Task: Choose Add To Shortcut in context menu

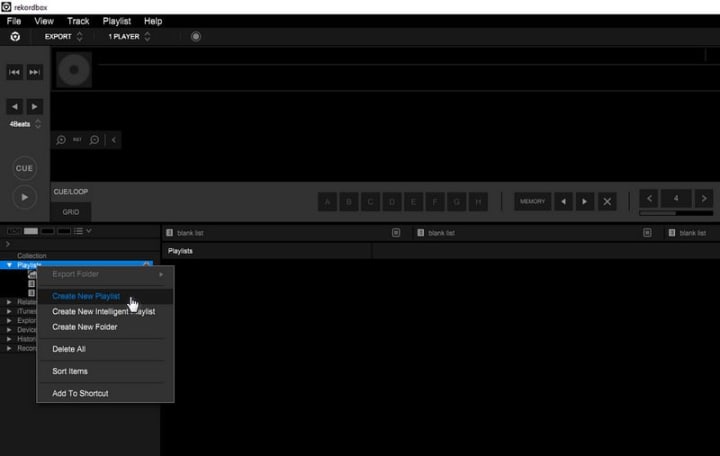Action: (x=105, y=394)
